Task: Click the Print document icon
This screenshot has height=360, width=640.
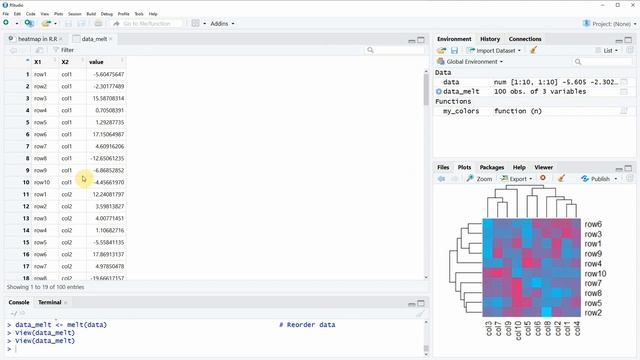Action: pos(98,24)
